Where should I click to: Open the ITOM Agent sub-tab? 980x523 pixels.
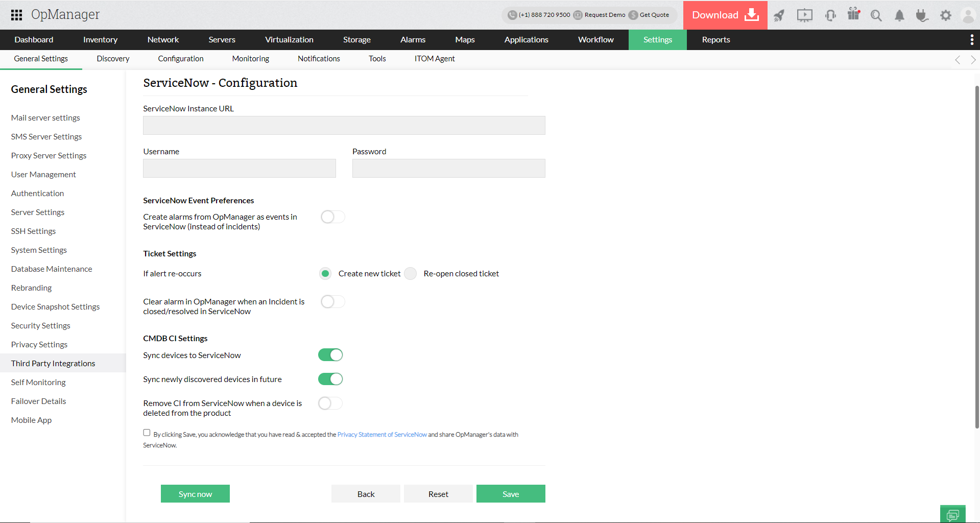435,59
